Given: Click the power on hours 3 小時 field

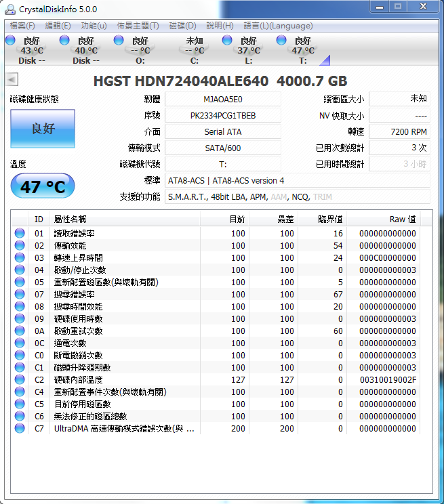Looking at the screenshot, I should pos(399,164).
